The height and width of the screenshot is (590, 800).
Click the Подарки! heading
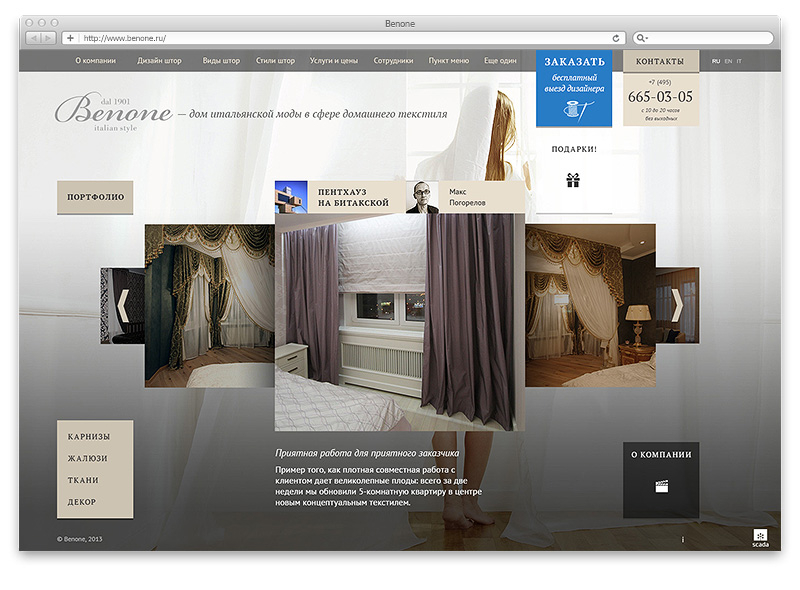[574, 149]
